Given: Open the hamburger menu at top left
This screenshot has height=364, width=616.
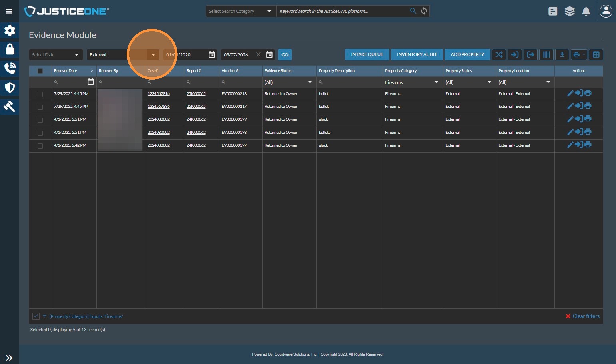Looking at the screenshot, I should point(9,11).
